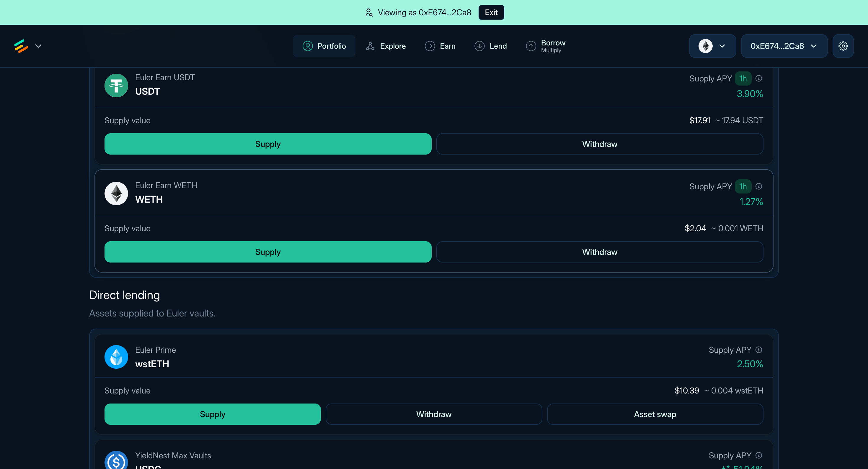Click the Ethereum network logo
The image size is (868, 469).
click(x=706, y=46)
